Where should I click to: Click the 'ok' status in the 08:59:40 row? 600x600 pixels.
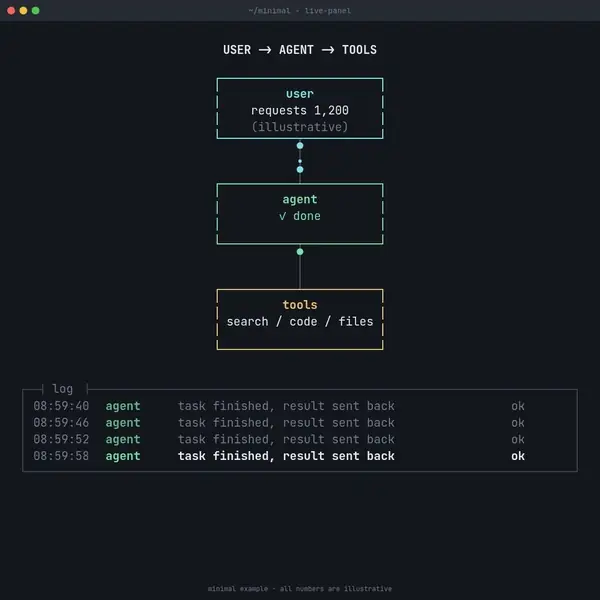518,406
